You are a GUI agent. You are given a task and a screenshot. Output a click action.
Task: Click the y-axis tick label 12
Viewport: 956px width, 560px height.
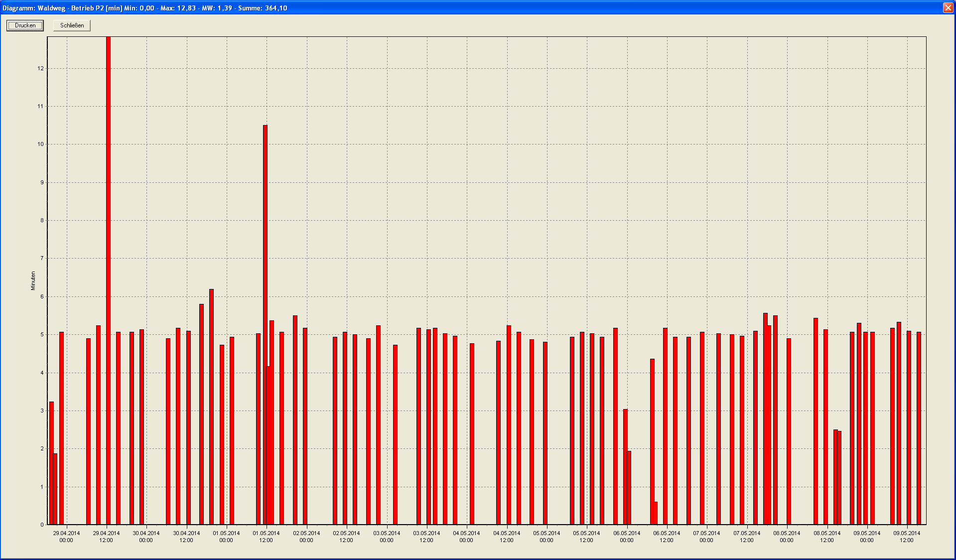click(41, 69)
